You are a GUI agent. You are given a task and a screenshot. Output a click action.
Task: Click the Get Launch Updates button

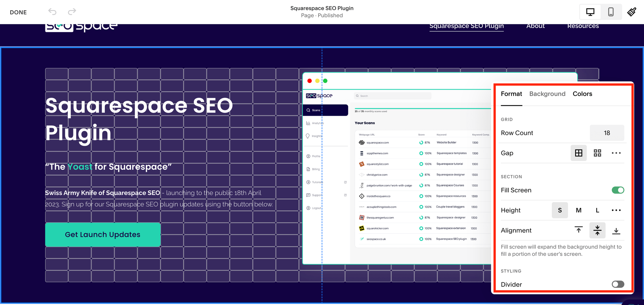pos(103,234)
